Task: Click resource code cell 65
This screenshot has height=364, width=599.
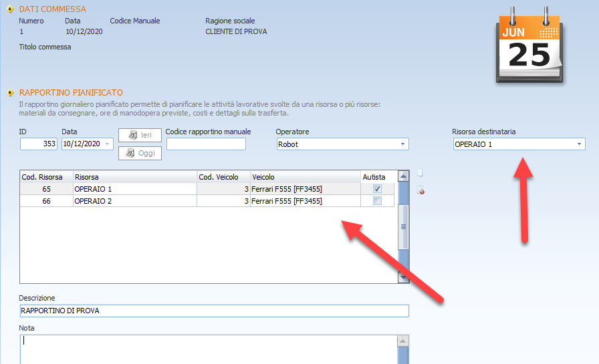Action: click(x=46, y=189)
